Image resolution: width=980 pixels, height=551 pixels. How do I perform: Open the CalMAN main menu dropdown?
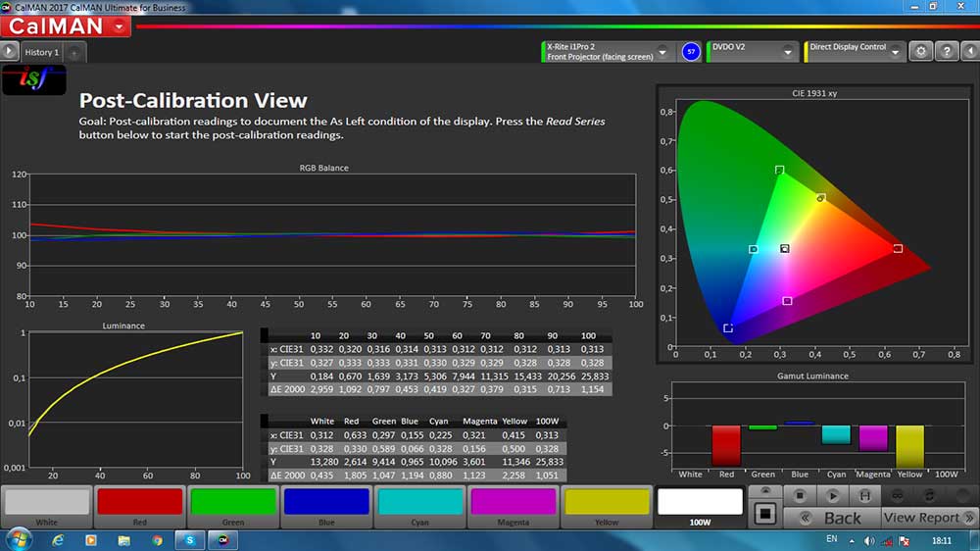tap(119, 26)
